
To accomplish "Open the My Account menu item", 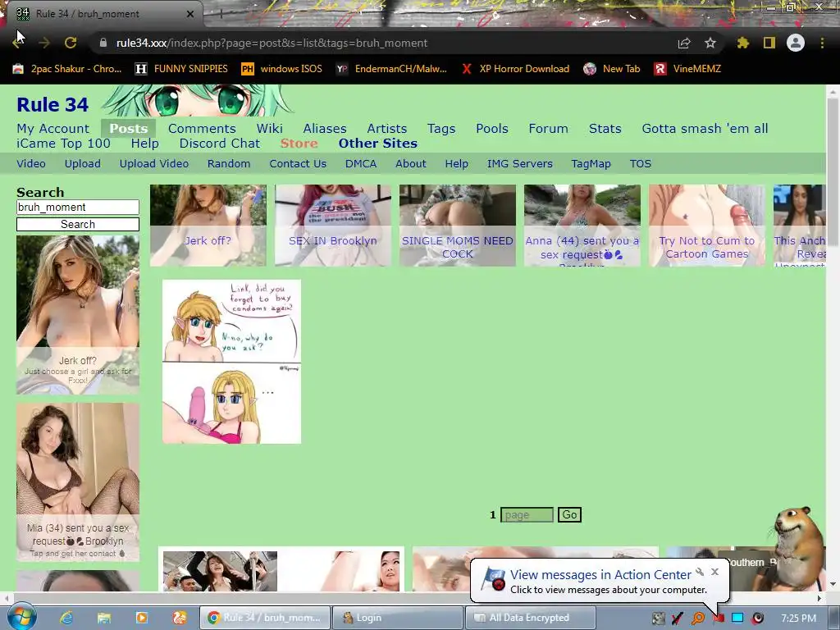I will point(53,129).
